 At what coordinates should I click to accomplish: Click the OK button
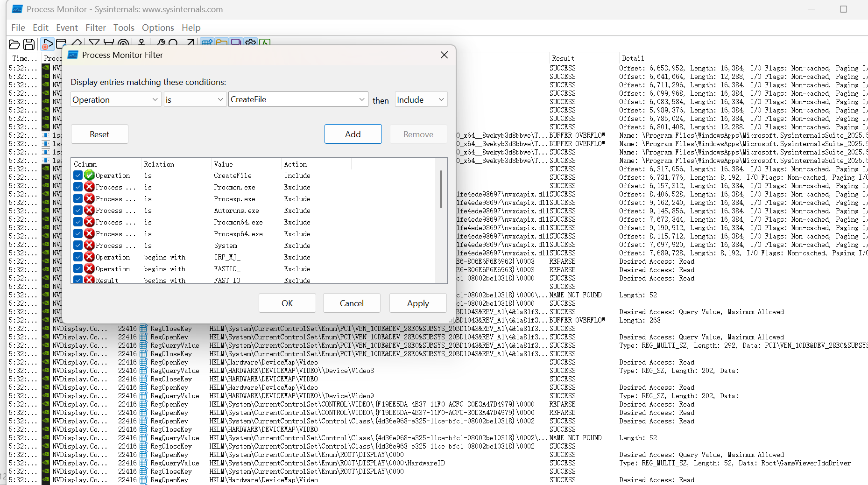tap(287, 303)
